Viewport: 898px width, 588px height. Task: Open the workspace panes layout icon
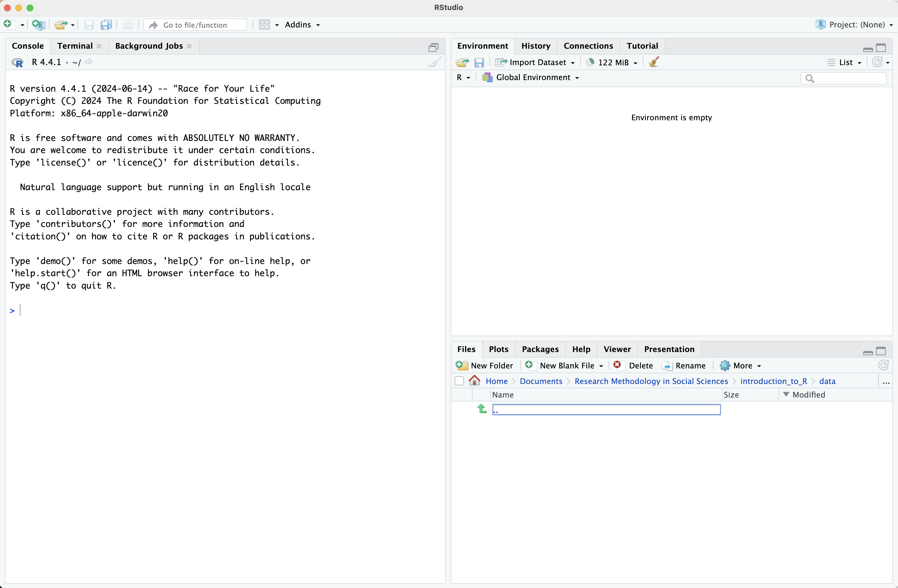(264, 25)
